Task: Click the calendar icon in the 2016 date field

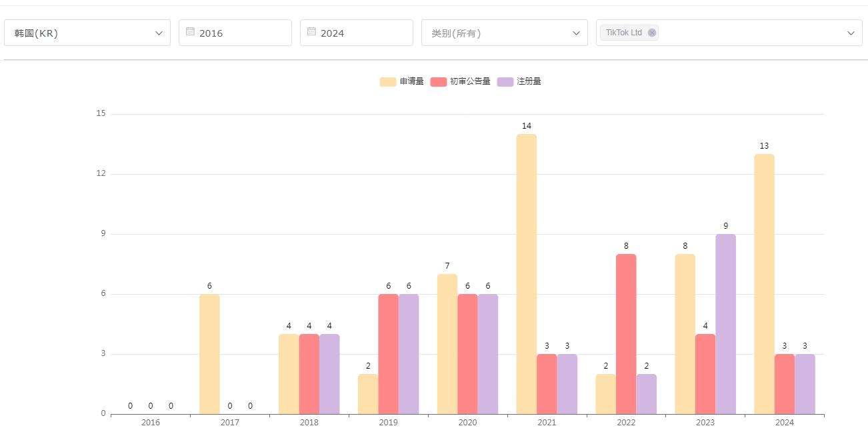Action: (x=190, y=32)
